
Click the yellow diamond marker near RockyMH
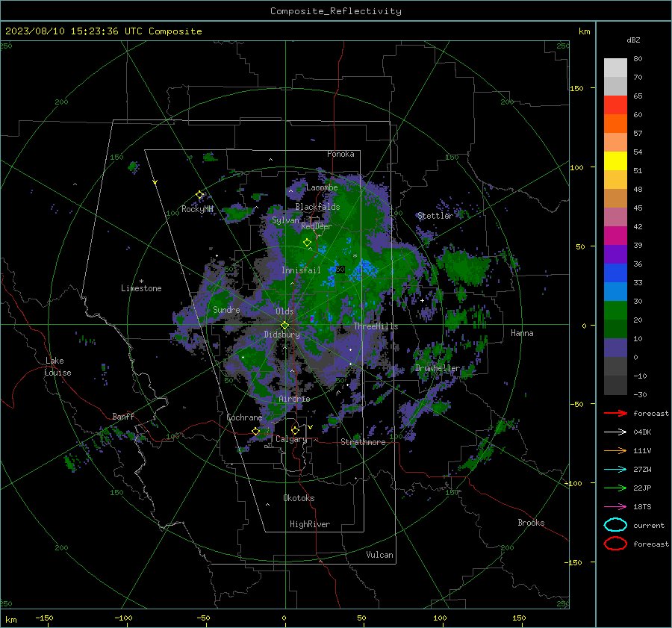pyautogui.click(x=199, y=195)
